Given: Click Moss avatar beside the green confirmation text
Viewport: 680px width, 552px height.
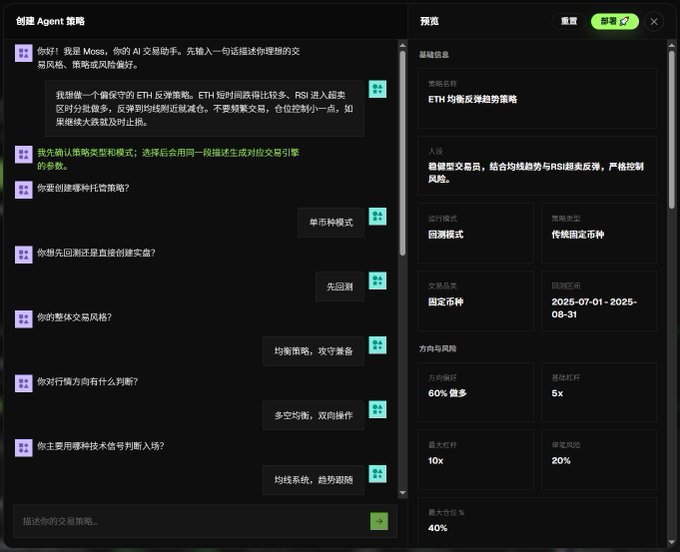Looking at the screenshot, I should tap(24, 154).
